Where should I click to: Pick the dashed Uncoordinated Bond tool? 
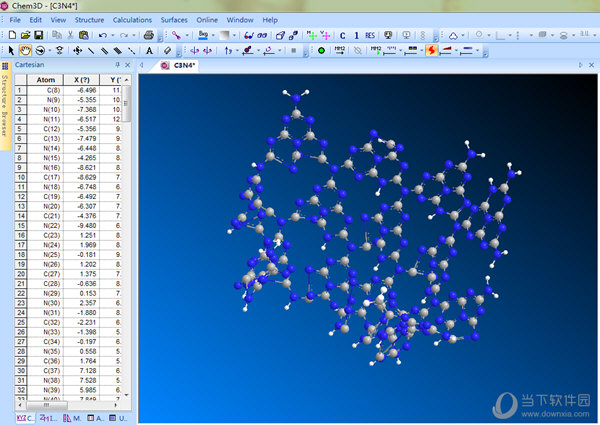pos(131,50)
